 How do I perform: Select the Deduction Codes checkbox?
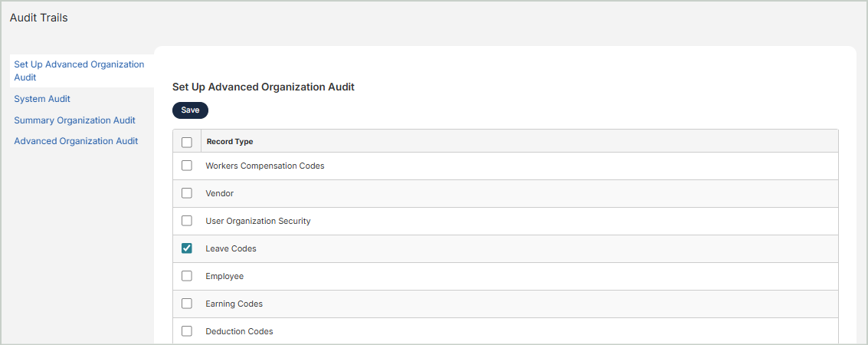point(186,331)
